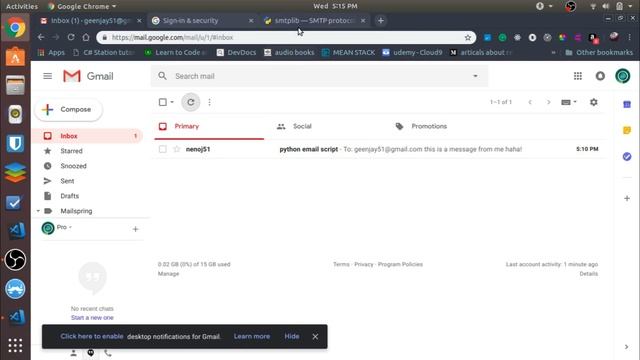Image resolution: width=640 pixels, height=360 pixels.
Task: Go to older messages arrow
Action: [x=549, y=102]
